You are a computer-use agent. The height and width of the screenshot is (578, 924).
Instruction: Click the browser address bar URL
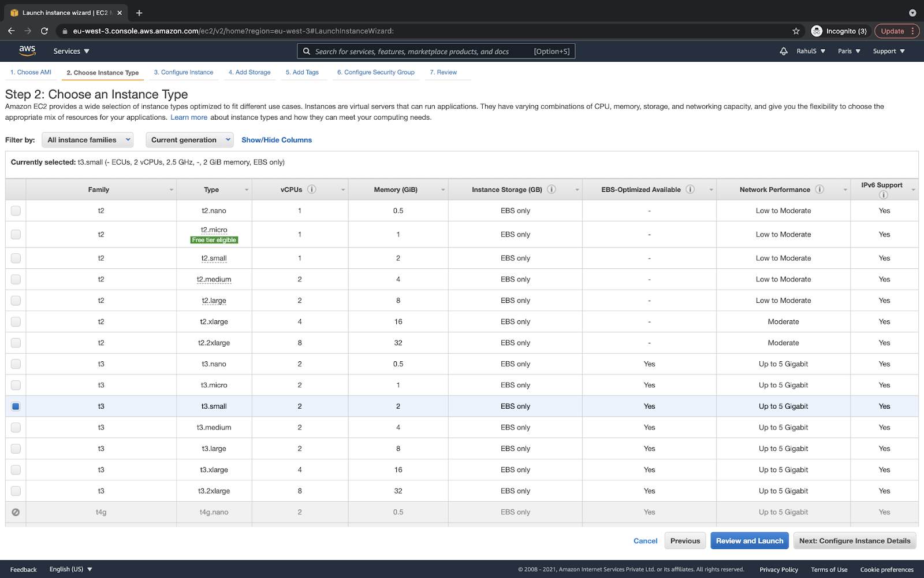click(233, 31)
